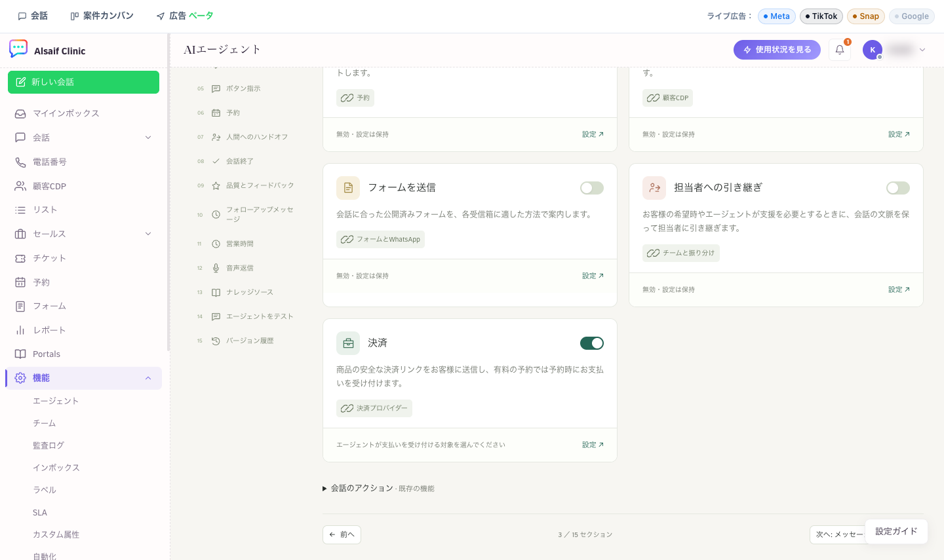
Task: Select エージェント under 機能
Action: [56, 401]
